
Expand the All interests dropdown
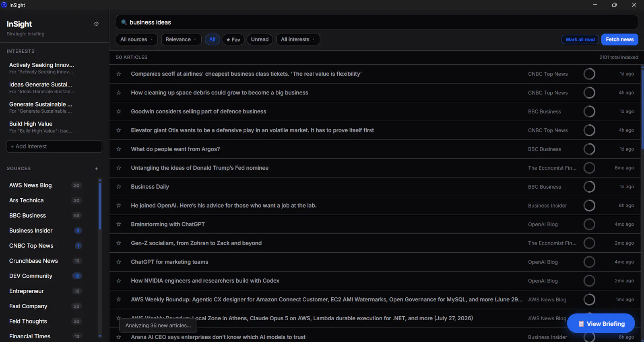(298, 39)
